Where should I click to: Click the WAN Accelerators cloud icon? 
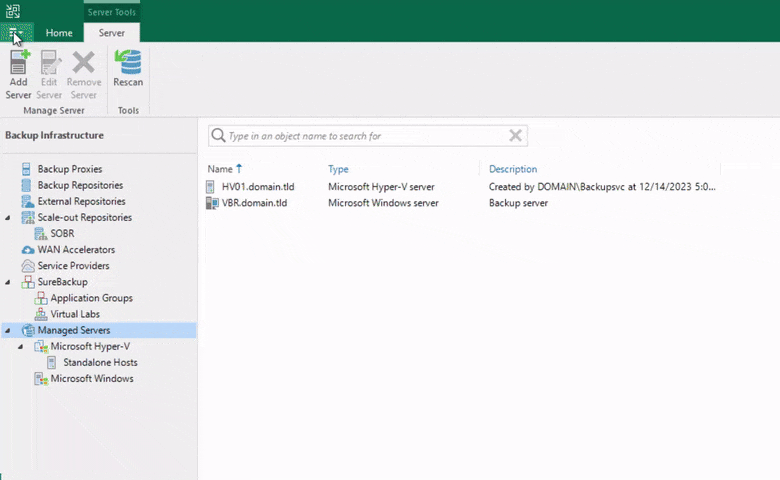(28, 250)
